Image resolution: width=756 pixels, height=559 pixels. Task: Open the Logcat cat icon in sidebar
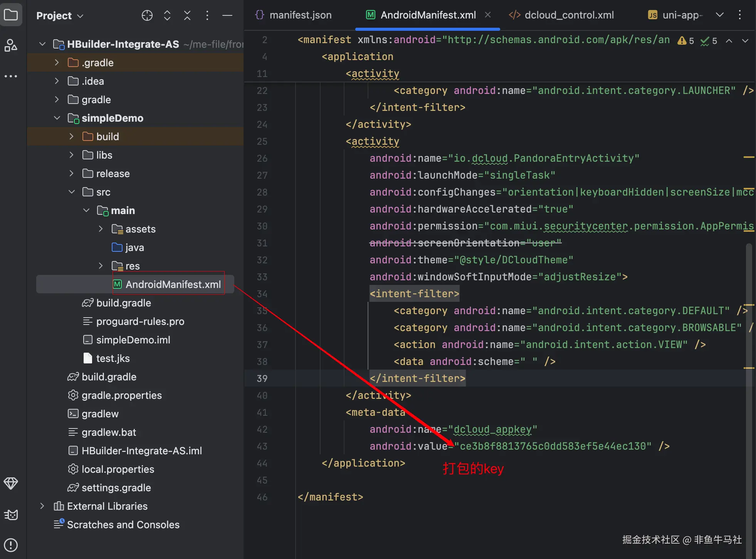coord(11,515)
